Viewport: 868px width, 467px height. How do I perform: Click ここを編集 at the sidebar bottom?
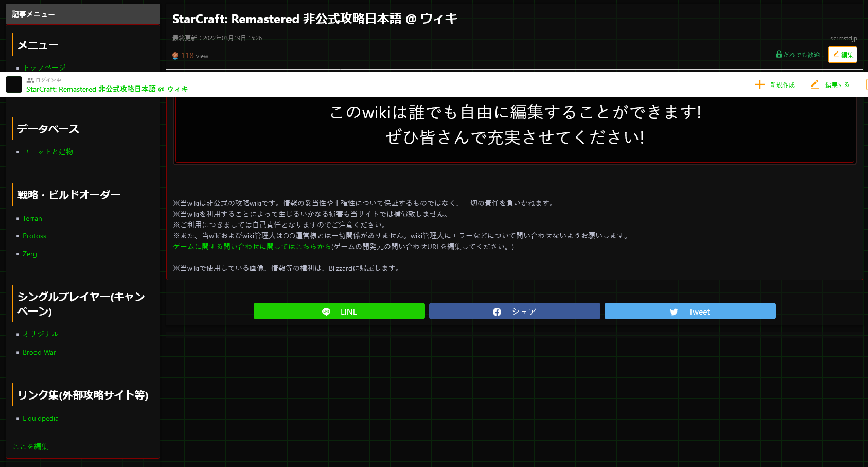point(31,446)
